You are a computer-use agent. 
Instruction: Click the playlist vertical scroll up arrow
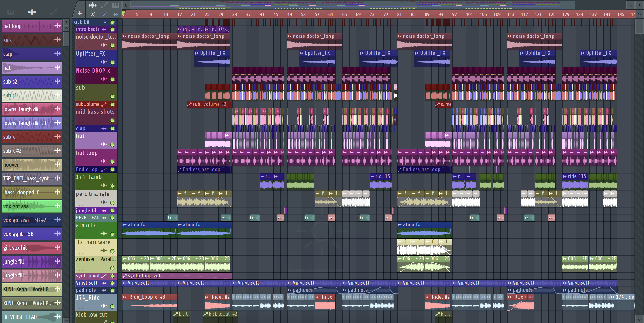tap(639, 14)
